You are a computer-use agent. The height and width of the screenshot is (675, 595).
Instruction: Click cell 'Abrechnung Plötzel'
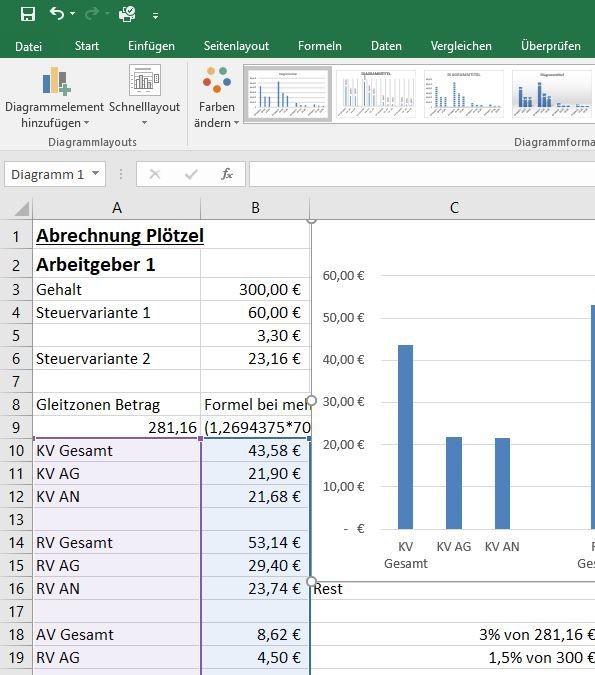click(x=120, y=235)
